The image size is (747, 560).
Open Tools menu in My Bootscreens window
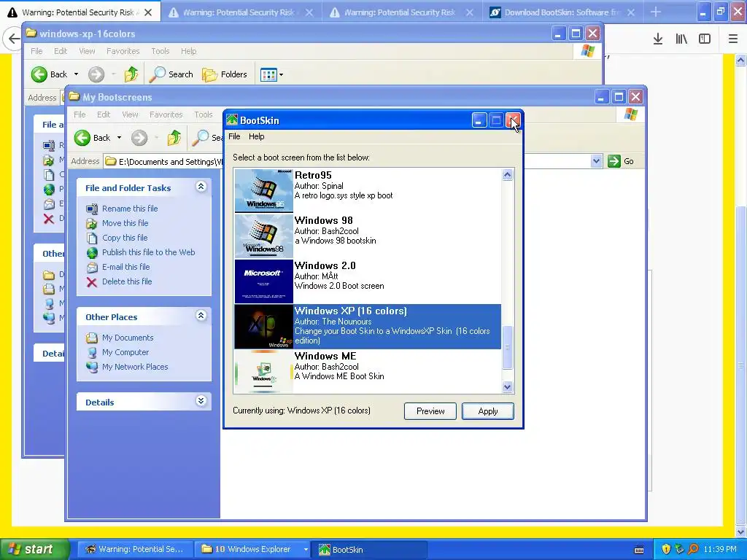[x=204, y=114]
